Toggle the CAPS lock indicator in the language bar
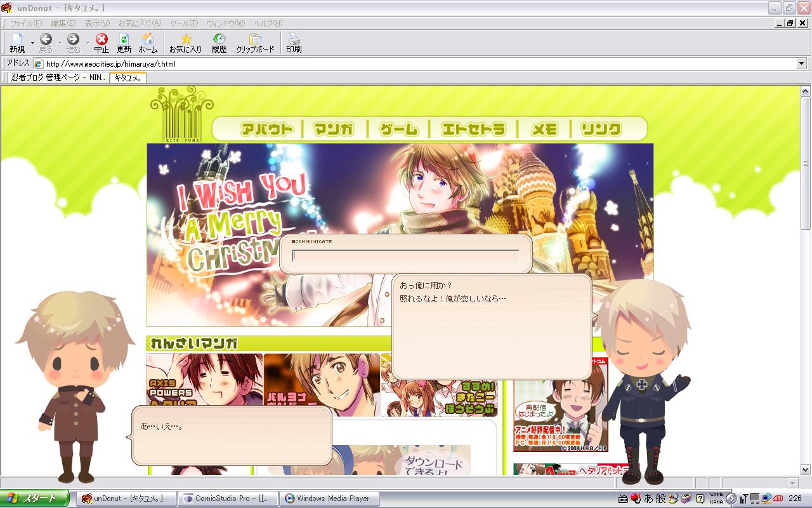Screen dimensions: 812x508 (716, 495)
